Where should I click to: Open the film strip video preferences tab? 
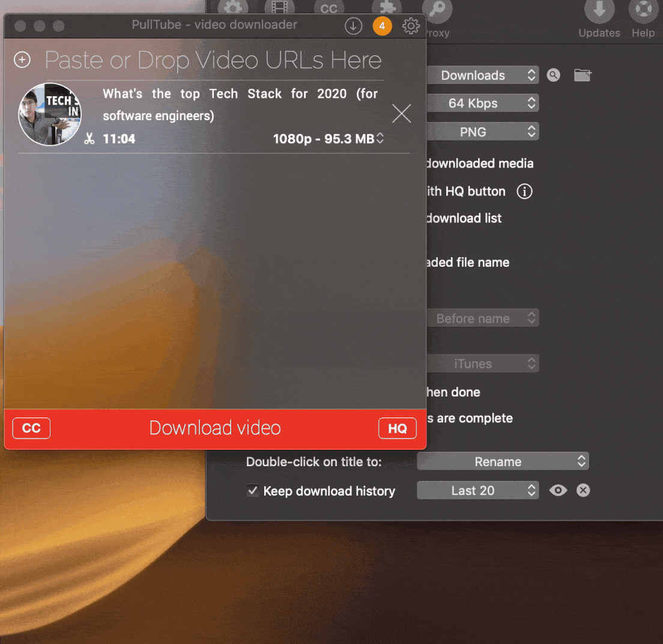279,7
